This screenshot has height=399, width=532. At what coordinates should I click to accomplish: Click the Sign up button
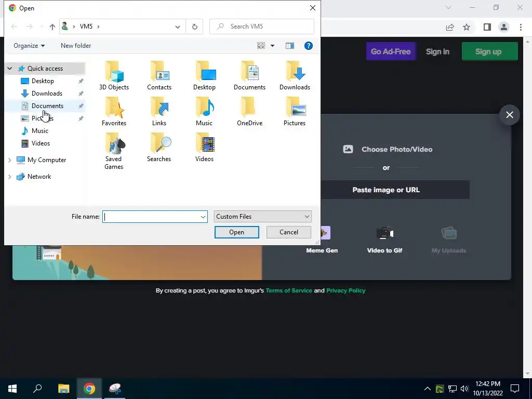pos(489,51)
